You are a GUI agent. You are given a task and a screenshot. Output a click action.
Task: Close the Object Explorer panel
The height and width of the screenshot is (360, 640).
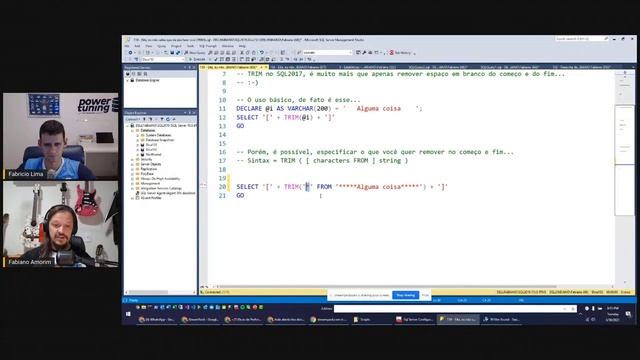click(x=193, y=113)
